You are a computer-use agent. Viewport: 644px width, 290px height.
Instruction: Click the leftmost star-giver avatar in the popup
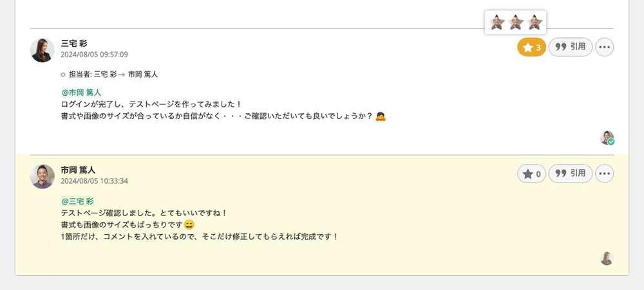497,23
